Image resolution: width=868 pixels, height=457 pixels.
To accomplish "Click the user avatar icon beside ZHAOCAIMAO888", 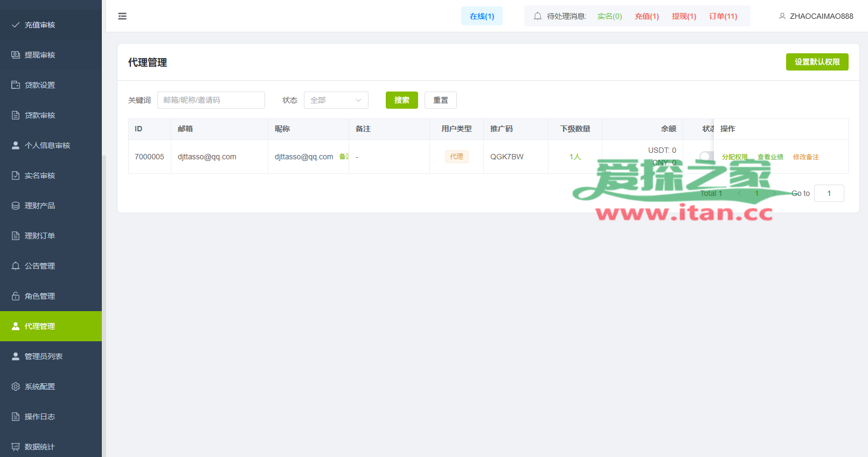I will [782, 16].
